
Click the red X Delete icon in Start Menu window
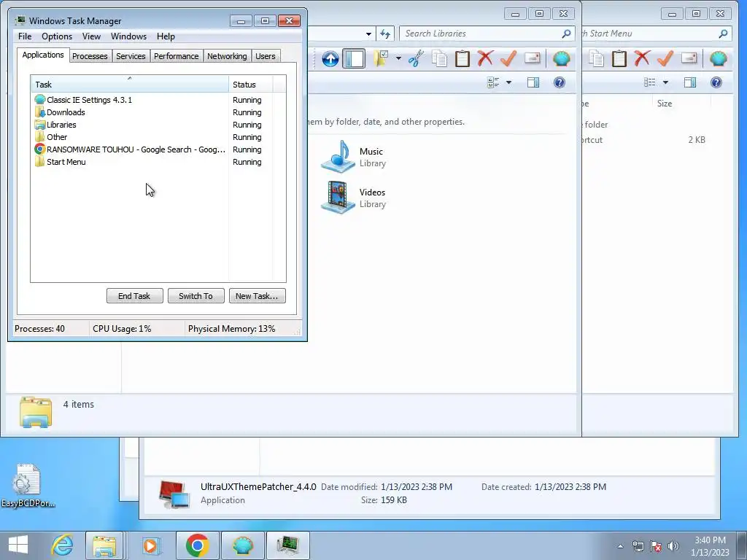[642, 59]
